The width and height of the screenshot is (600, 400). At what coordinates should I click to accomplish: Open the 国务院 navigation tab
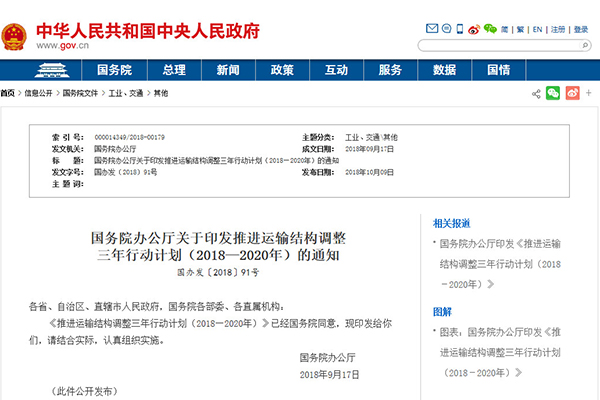coord(114,70)
